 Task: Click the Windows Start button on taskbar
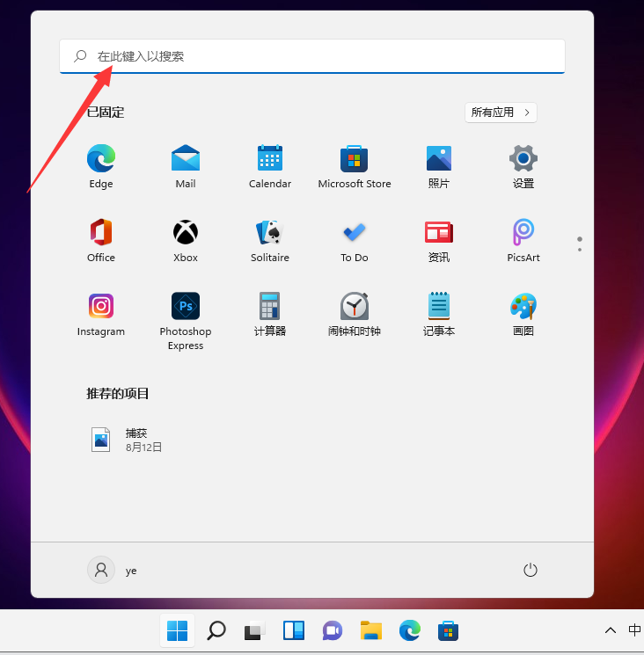click(177, 630)
